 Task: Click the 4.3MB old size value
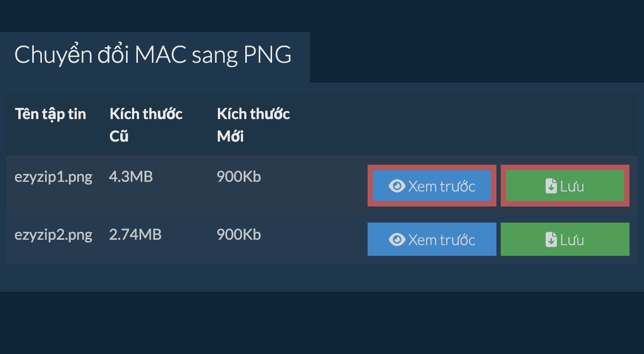click(130, 176)
